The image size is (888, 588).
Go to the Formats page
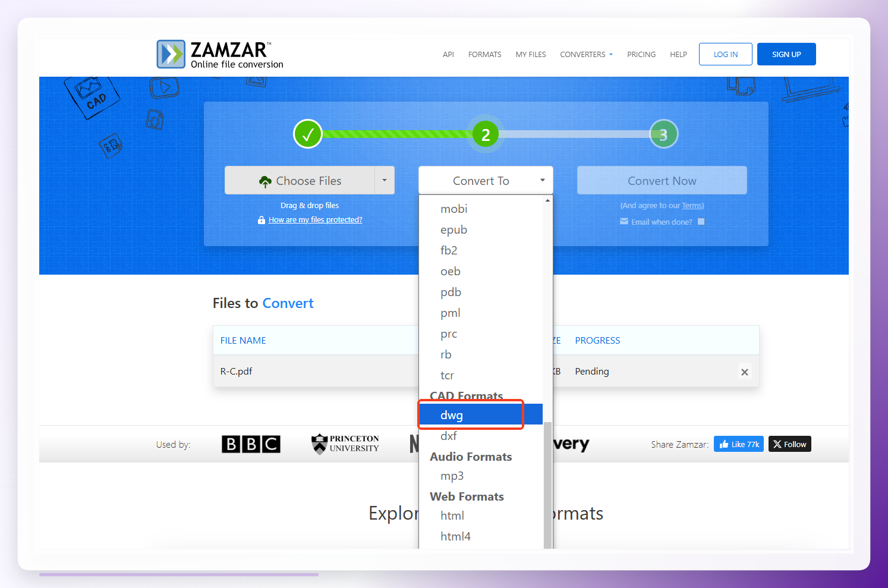pos(484,54)
